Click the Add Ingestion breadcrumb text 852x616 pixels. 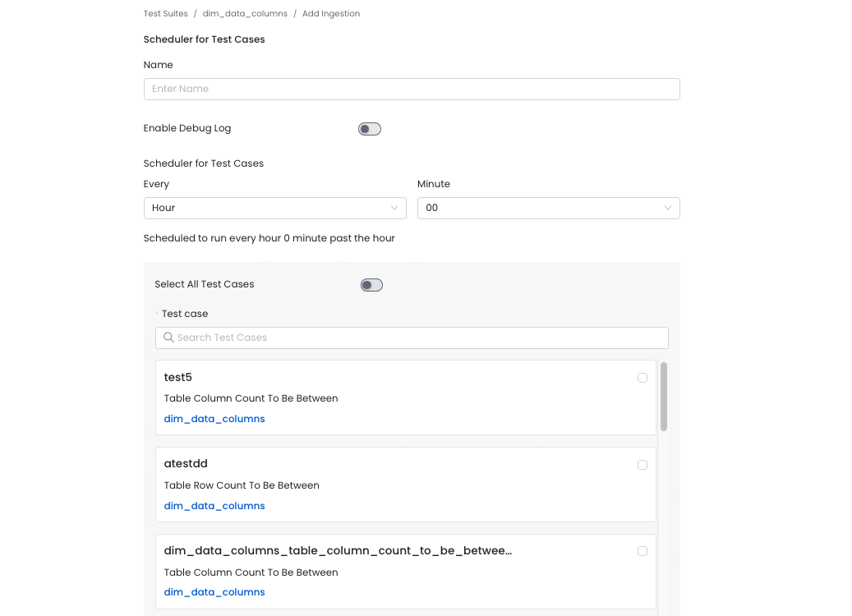coord(331,14)
